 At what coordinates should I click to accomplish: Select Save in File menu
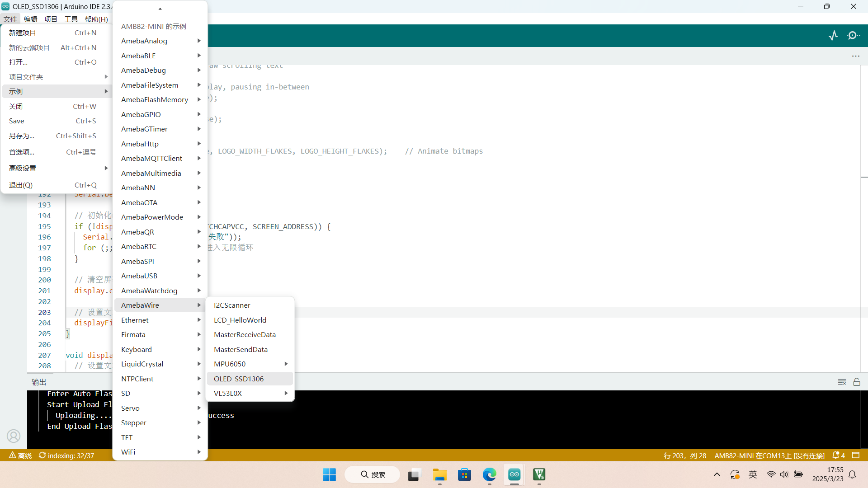coord(56,121)
